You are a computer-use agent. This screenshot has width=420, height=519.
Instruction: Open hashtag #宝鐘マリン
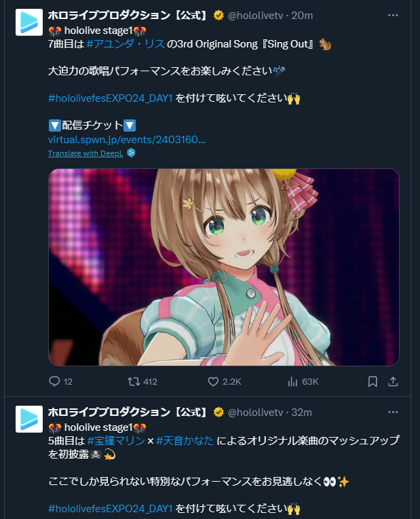(x=116, y=440)
